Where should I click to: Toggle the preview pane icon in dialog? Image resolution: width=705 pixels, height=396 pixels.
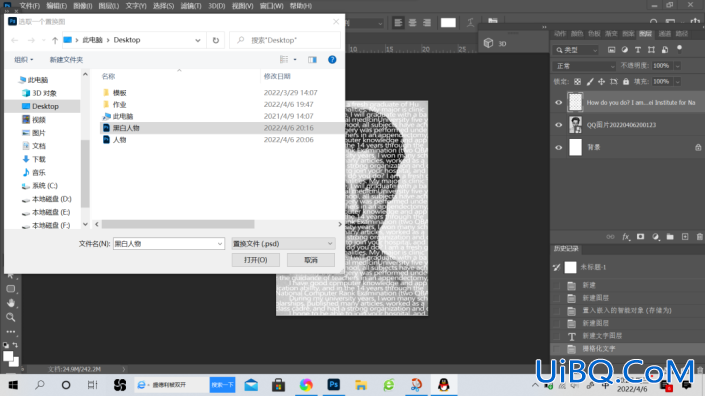312,60
